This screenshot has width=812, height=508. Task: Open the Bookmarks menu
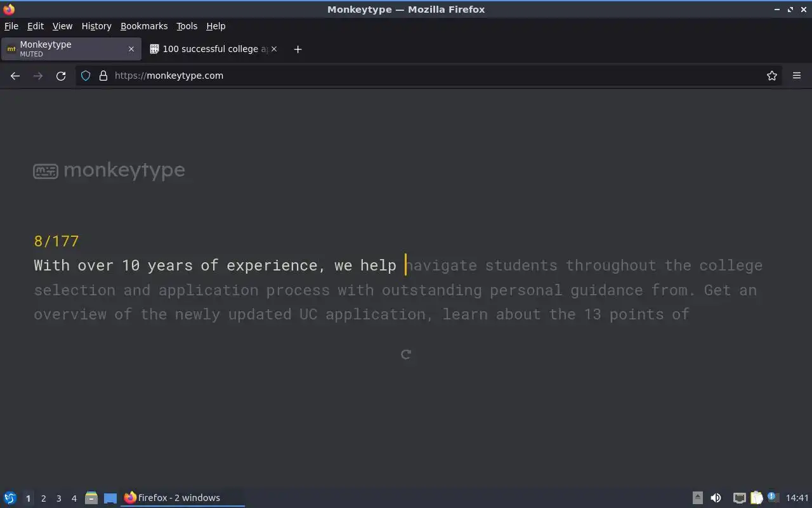(144, 26)
